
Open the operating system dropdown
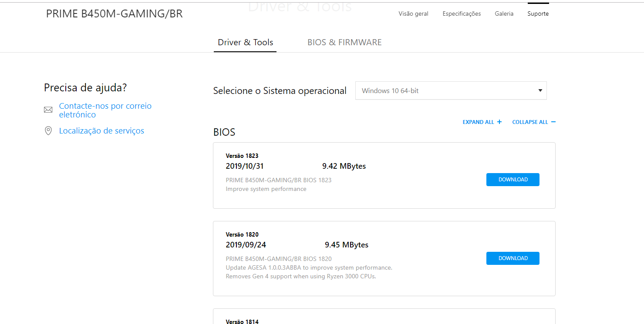(x=451, y=90)
